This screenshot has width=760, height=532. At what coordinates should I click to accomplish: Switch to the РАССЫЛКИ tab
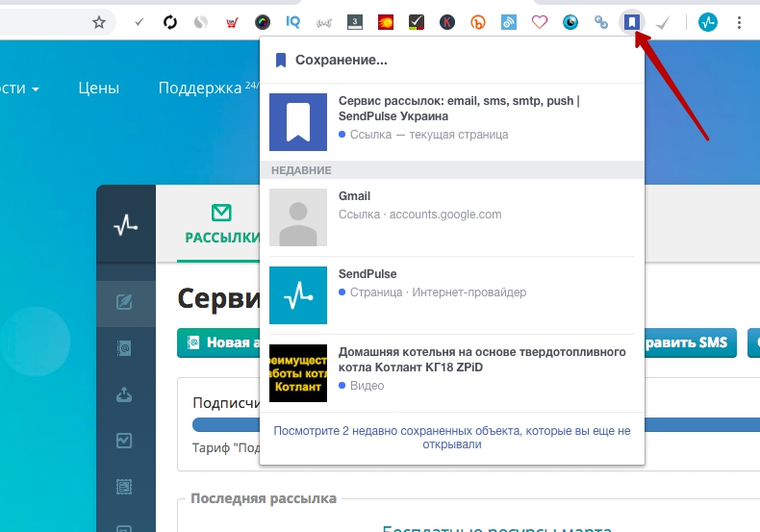pyautogui.click(x=221, y=224)
